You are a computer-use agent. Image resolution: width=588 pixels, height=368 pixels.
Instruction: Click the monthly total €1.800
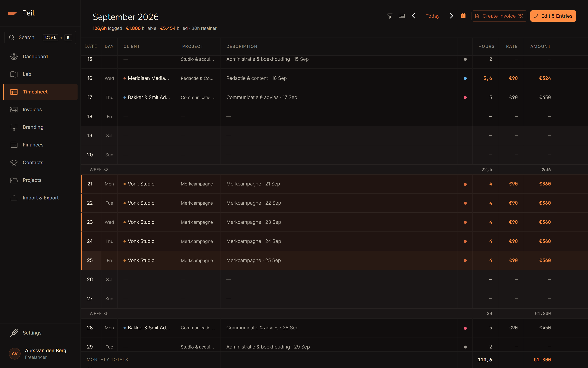click(x=542, y=360)
